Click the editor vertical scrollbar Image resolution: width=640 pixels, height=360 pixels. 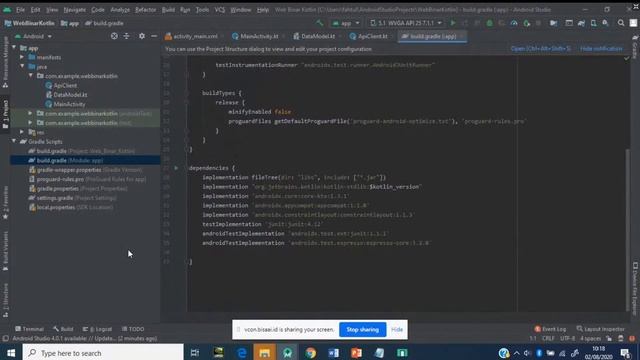point(627,229)
